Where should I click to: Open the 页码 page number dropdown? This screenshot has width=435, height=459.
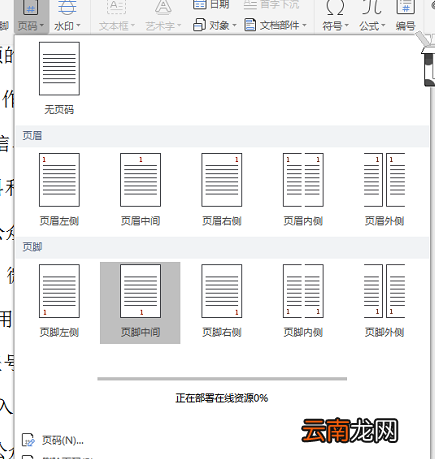click(x=31, y=25)
